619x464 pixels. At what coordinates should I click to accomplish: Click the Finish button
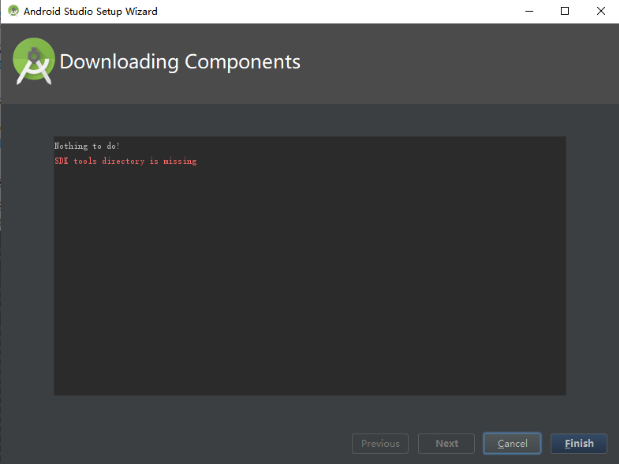tap(579, 443)
